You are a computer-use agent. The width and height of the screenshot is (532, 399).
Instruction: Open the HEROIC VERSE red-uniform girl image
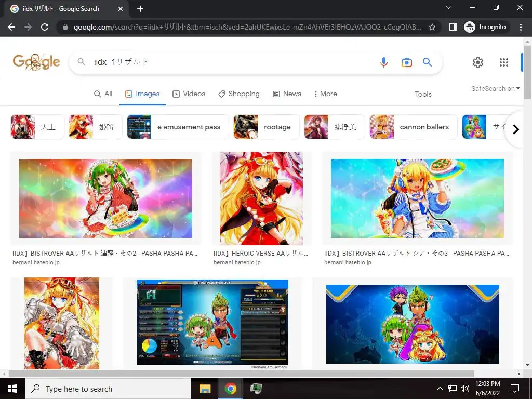[261, 198]
